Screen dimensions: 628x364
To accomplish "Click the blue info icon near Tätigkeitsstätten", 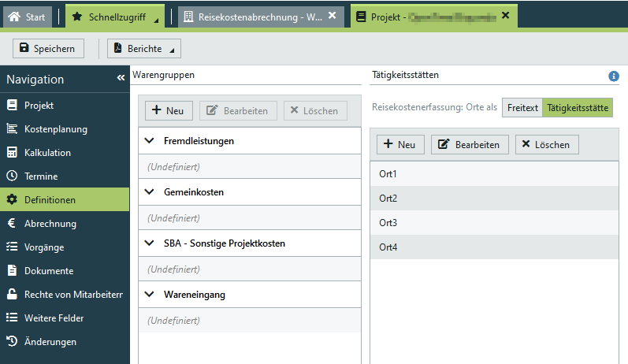I will pyautogui.click(x=614, y=76).
